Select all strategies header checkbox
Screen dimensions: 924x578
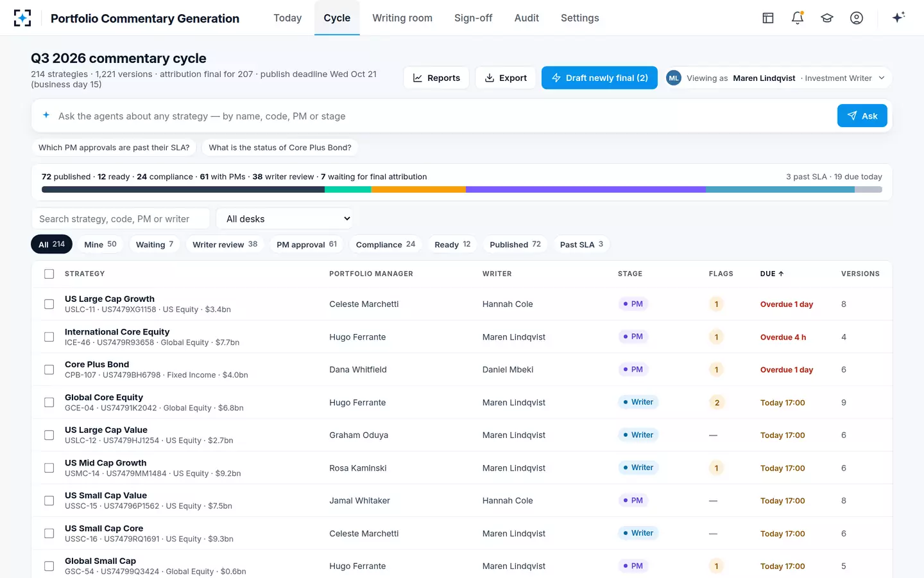click(49, 274)
